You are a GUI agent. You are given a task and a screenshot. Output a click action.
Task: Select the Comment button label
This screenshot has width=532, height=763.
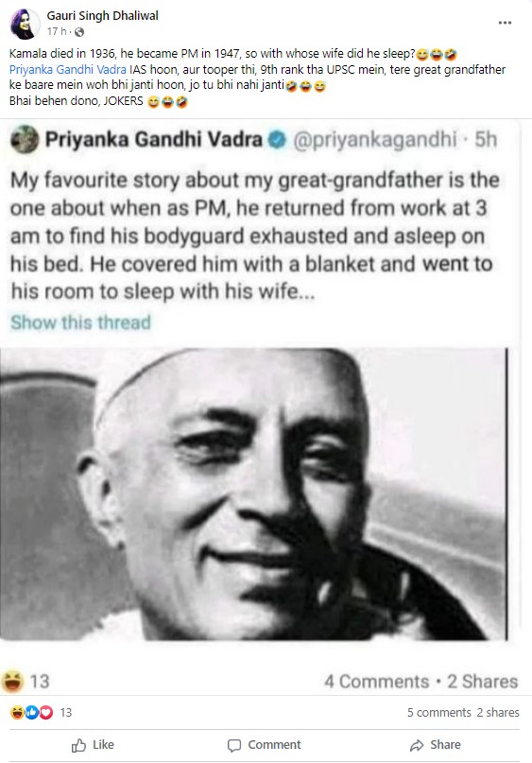pos(274,745)
